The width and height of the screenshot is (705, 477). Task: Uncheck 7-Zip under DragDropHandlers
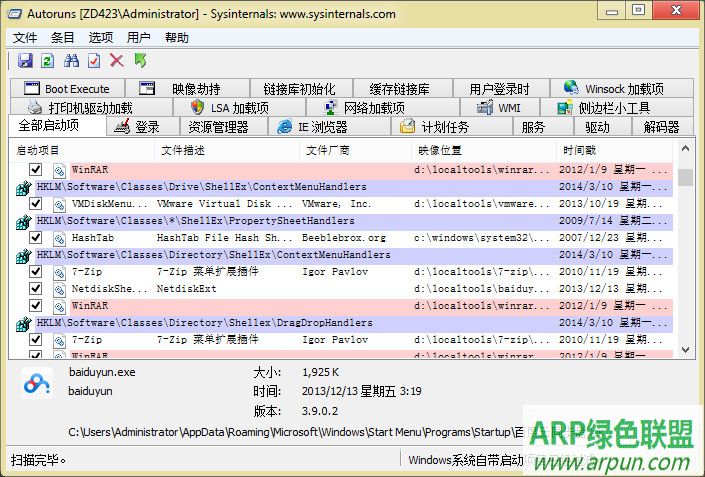pos(36,339)
